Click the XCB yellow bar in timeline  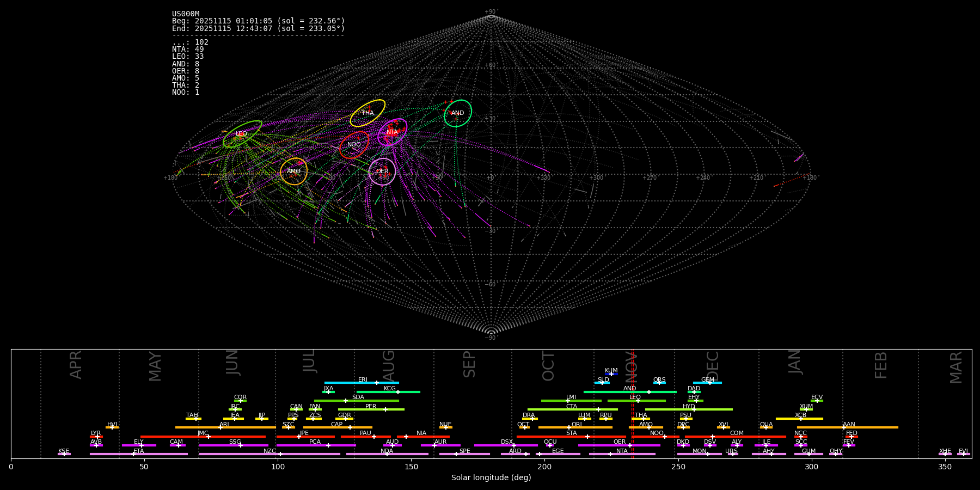(799, 419)
